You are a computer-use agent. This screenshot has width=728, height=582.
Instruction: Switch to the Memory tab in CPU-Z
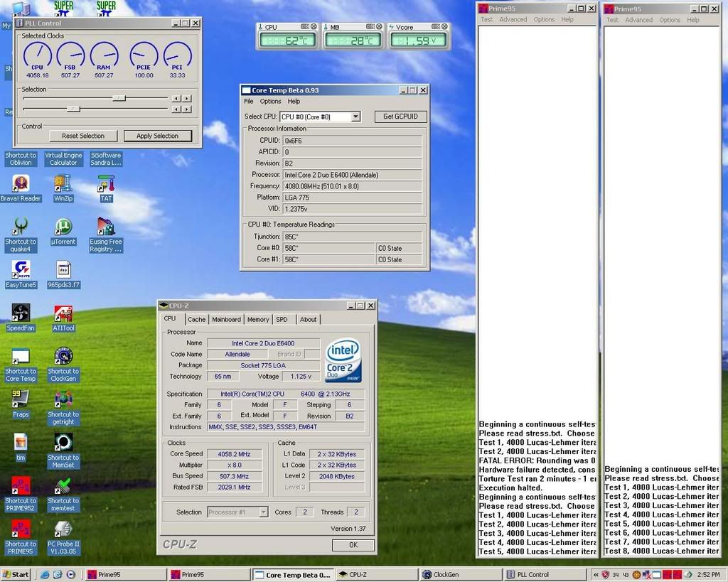point(258,320)
